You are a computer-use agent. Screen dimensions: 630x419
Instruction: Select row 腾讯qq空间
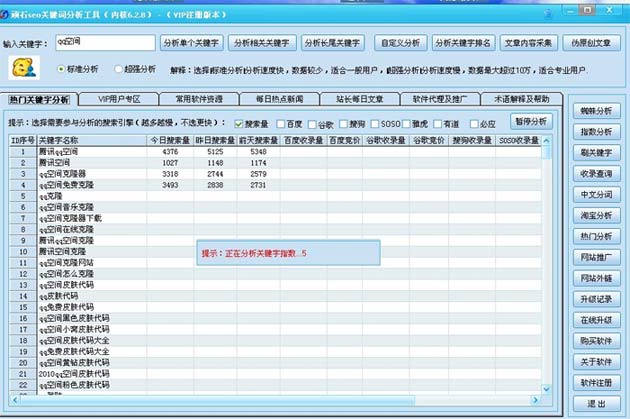point(275,151)
